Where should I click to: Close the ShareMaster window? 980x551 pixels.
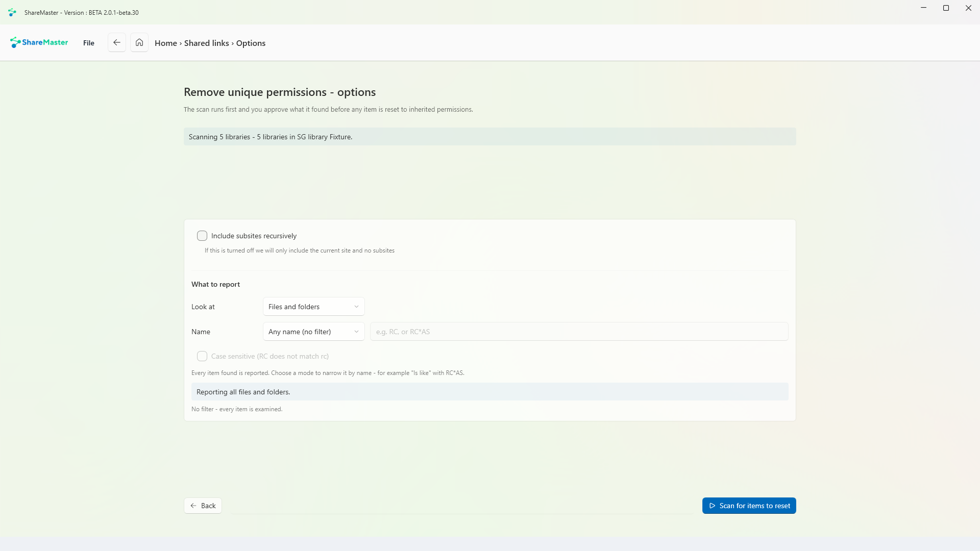click(x=968, y=8)
